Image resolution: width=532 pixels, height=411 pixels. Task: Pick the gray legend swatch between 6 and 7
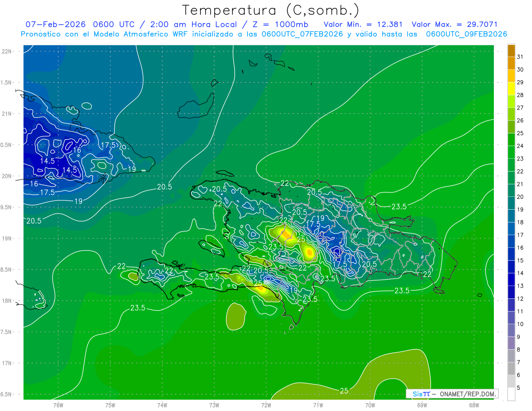tap(511, 368)
